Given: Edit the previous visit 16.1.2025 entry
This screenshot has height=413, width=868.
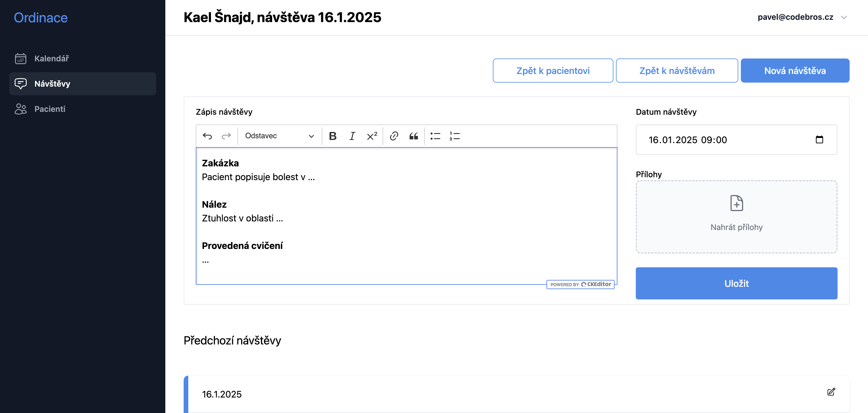Looking at the screenshot, I should (x=831, y=392).
